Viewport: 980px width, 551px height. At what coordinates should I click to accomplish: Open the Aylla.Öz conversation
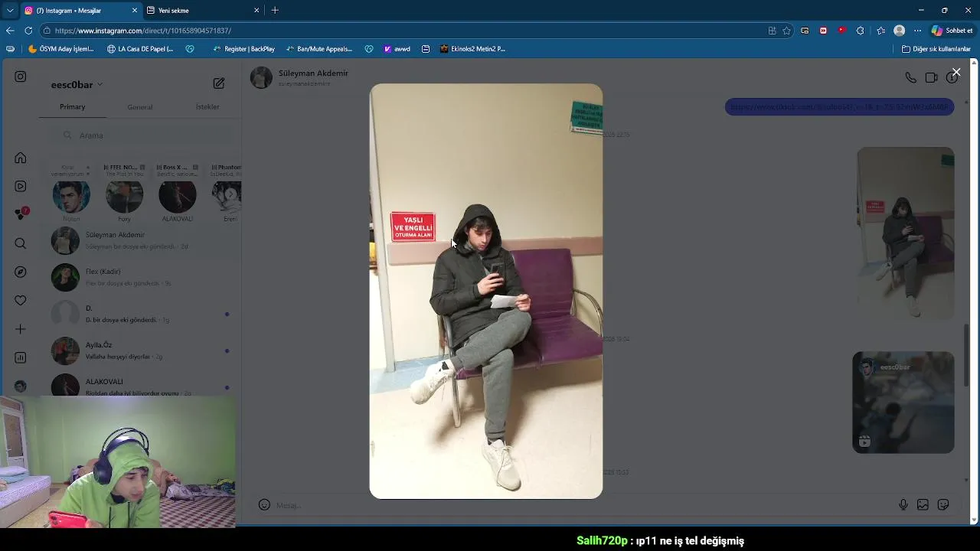140,350
